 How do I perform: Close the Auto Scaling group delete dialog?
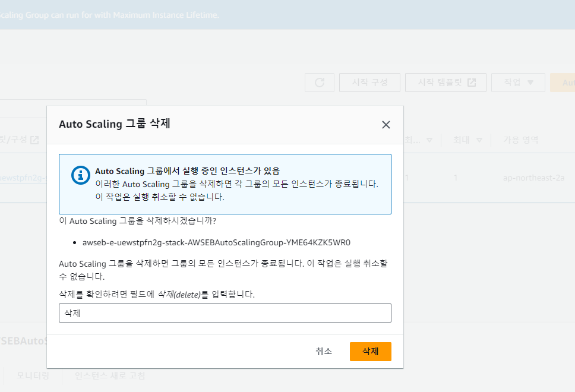[x=386, y=125]
